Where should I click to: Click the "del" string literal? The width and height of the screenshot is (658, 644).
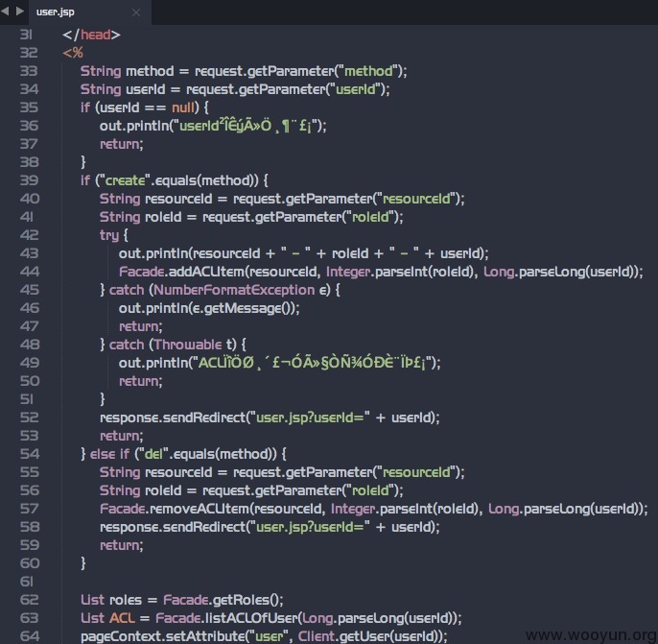(153, 454)
